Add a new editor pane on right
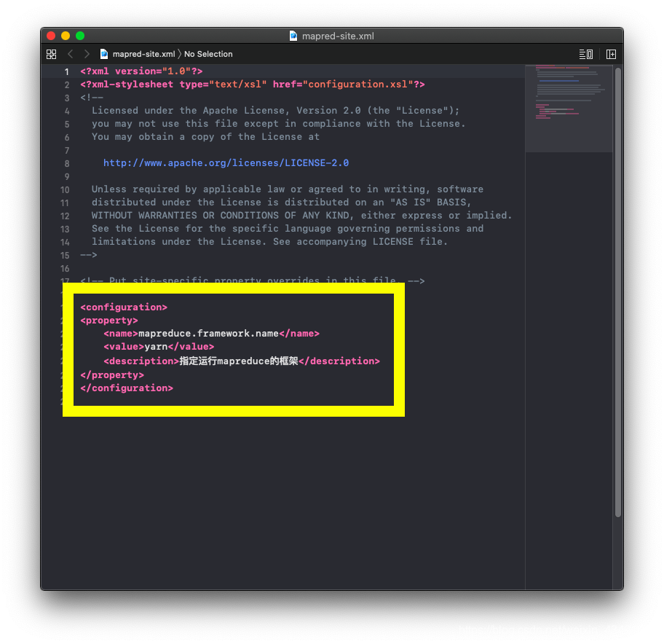Image resolution: width=664 pixels, height=644 pixels. tap(611, 54)
